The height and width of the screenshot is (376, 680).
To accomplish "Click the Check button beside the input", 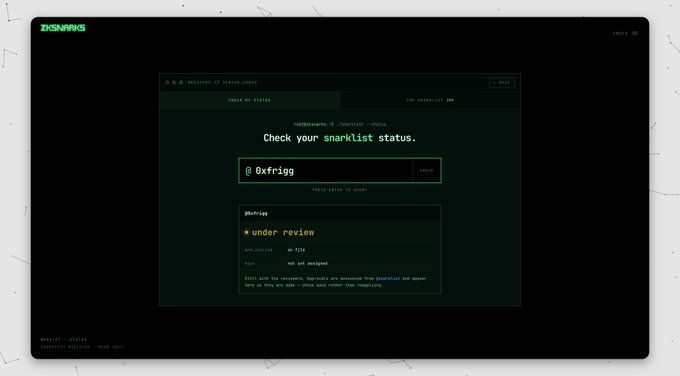I will (426, 171).
